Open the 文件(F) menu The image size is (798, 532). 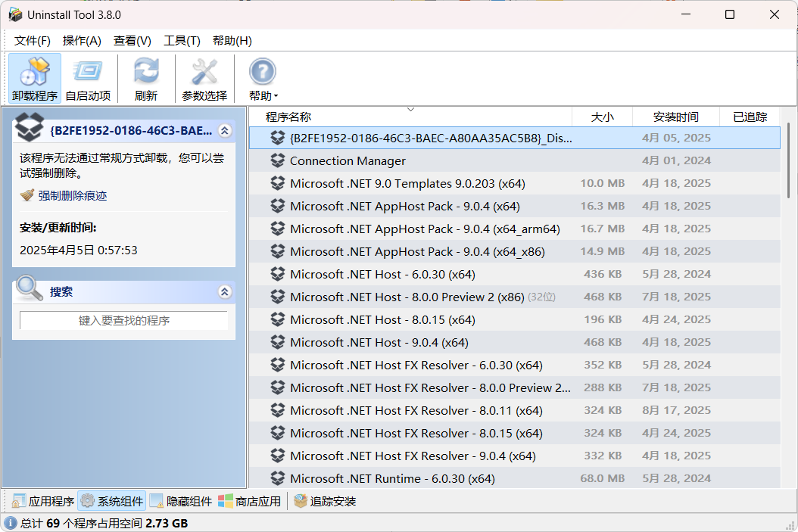[x=32, y=41]
